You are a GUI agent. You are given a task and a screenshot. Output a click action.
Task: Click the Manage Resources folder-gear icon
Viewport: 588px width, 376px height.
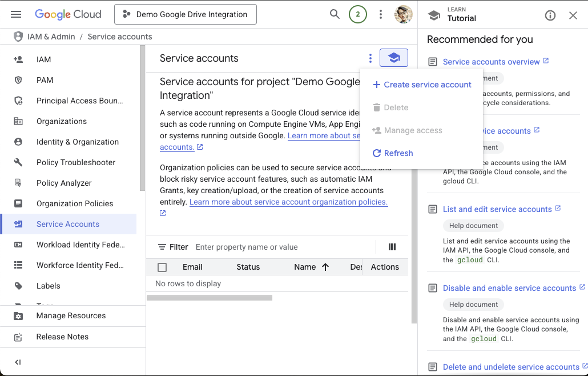click(18, 316)
